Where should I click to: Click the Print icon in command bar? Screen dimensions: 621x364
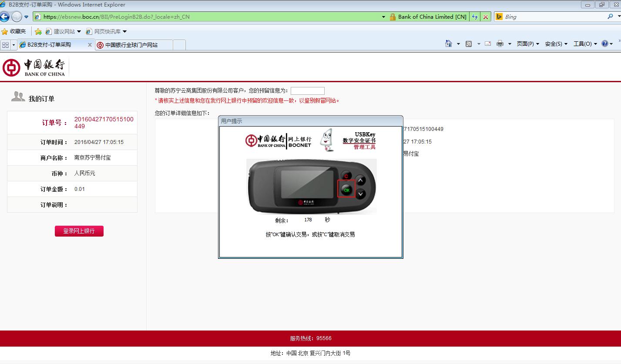[500, 43]
